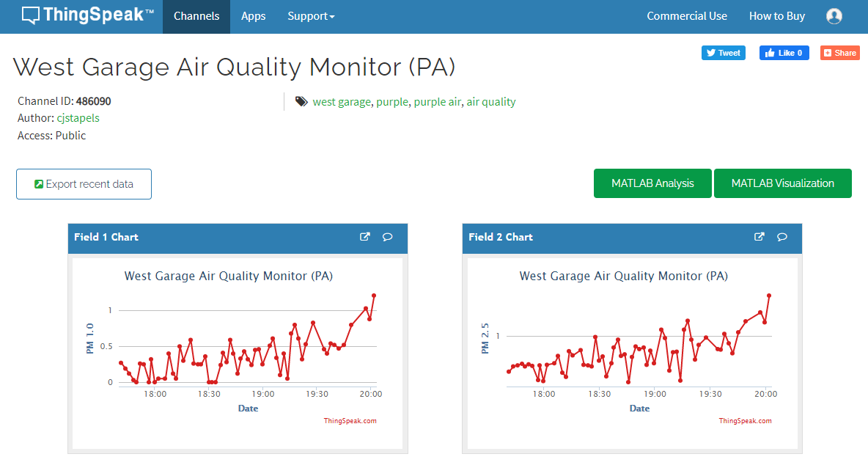Click the Tweet button
868x465 pixels.
[723, 53]
